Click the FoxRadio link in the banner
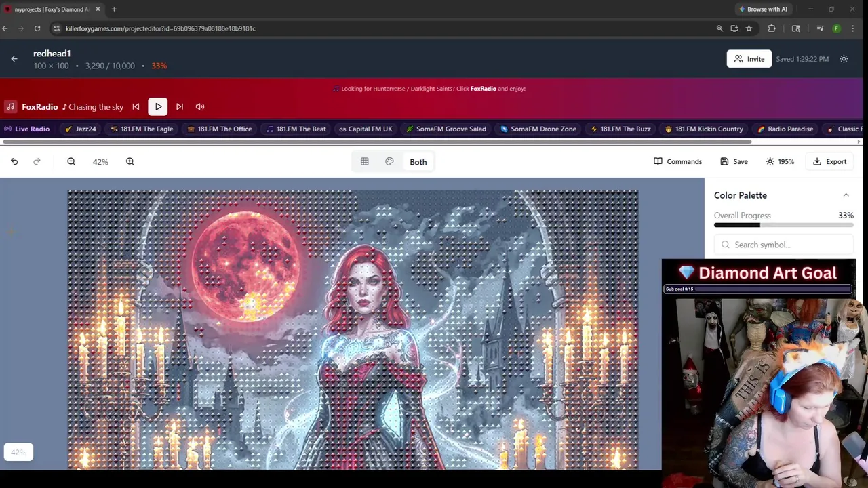This screenshot has height=488, width=868. 484,89
